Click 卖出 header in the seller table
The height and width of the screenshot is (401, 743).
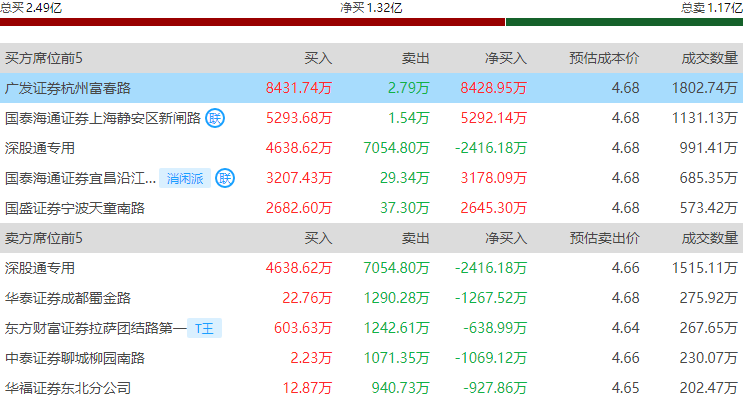click(416, 238)
